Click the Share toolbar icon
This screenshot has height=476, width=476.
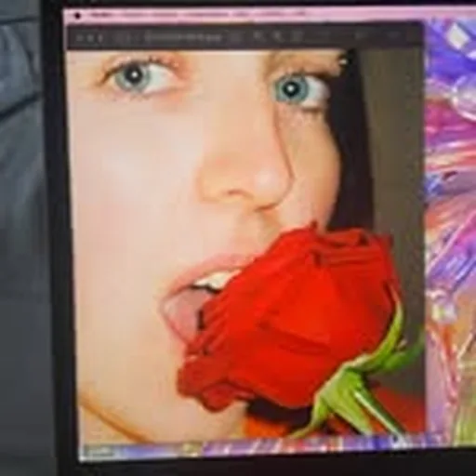tap(297, 36)
